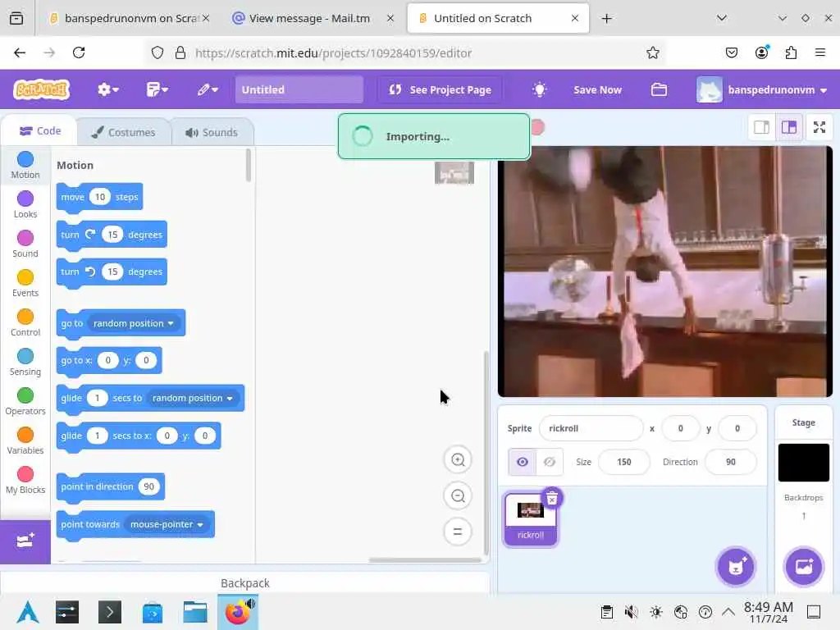Click the Direction 90 field

coord(731,462)
